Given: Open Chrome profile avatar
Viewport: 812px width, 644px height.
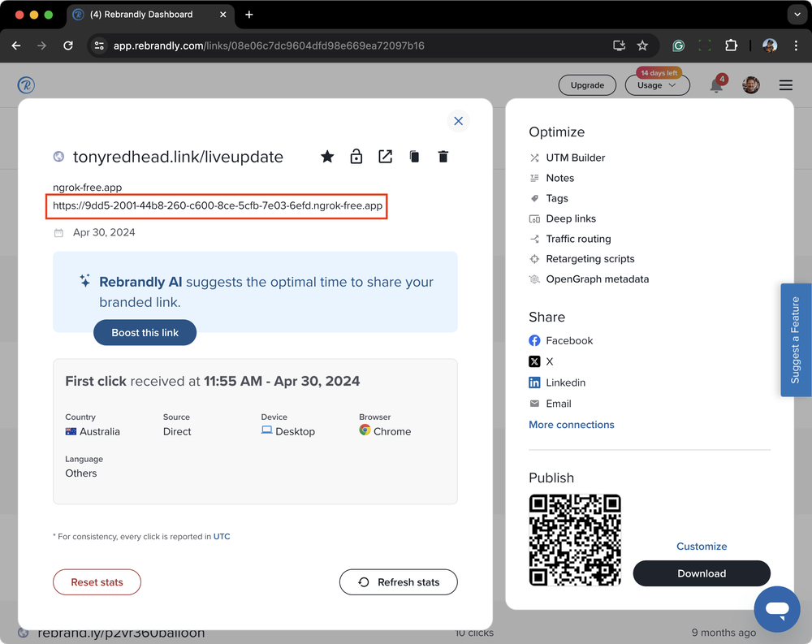Looking at the screenshot, I should pyautogui.click(x=770, y=45).
